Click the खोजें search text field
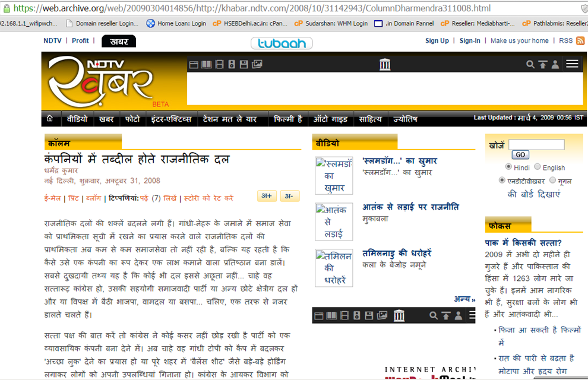This screenshot has height=380, width=588. click(536, 144)
